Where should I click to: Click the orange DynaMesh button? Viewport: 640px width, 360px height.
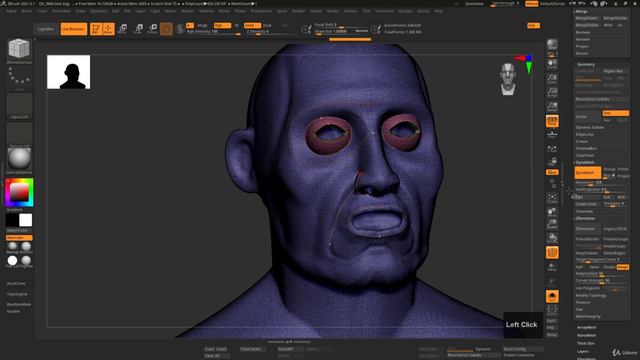pyautogui.click(x=588, y=173)
